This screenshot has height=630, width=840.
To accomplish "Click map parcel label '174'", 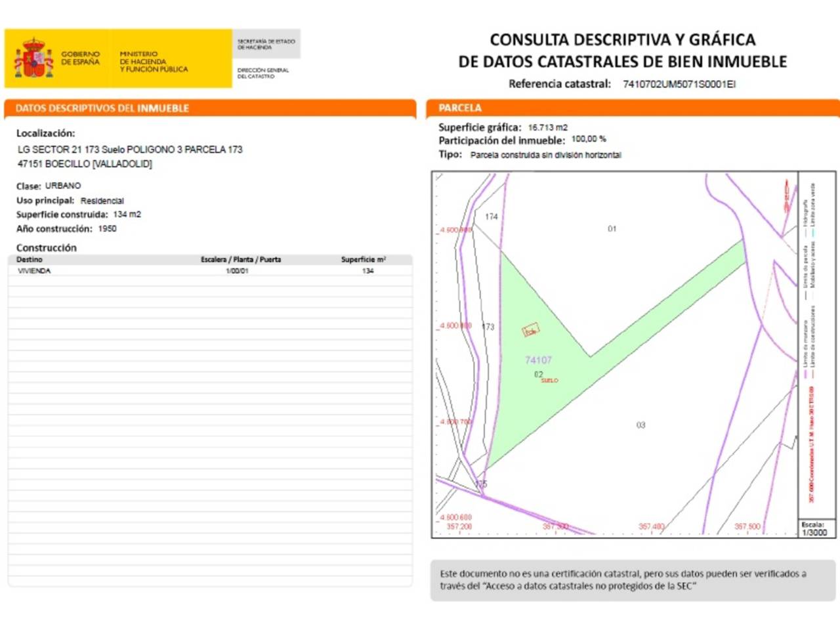I will point(492,217).
